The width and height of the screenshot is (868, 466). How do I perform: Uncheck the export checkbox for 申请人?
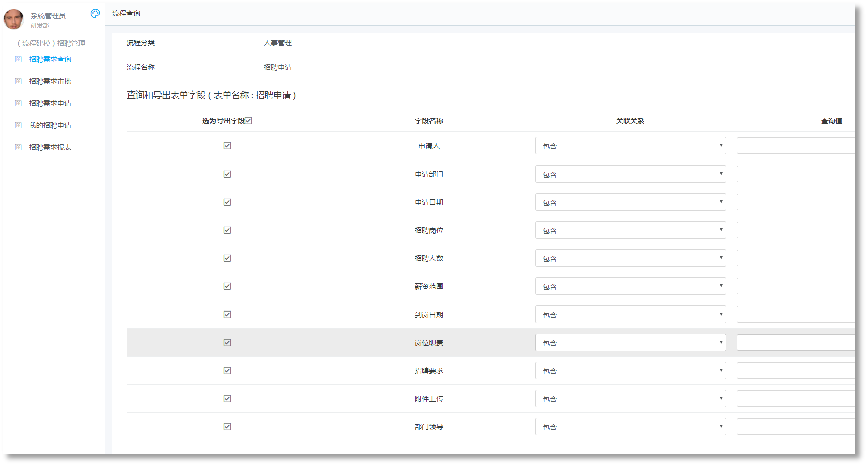click(x=227, y=146)
